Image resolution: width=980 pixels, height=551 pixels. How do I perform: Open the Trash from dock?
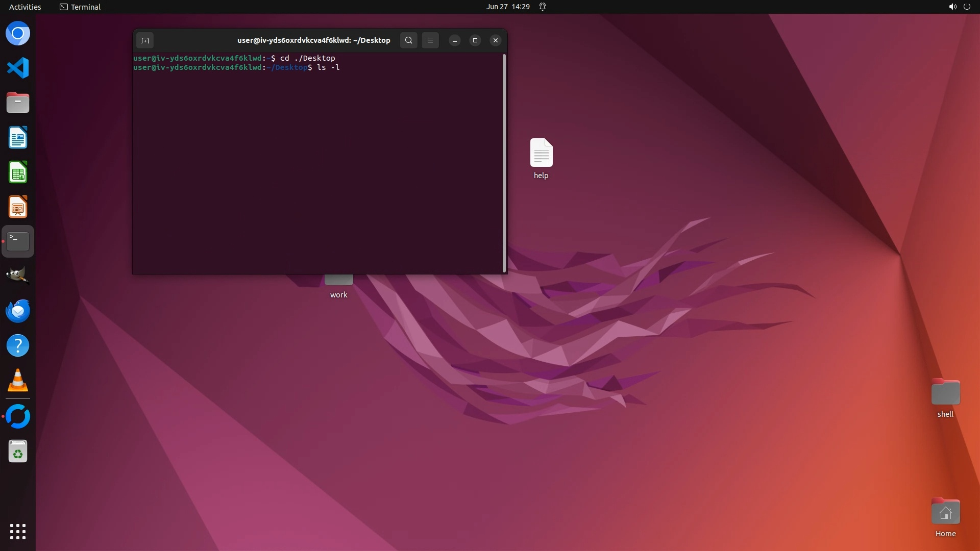click(x=18, y=452)
